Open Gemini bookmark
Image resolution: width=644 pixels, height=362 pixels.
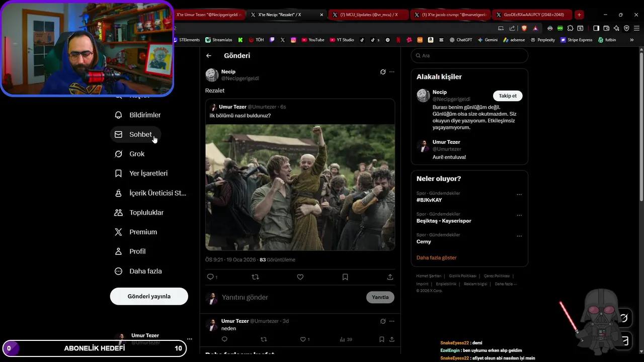pos(488,40)
